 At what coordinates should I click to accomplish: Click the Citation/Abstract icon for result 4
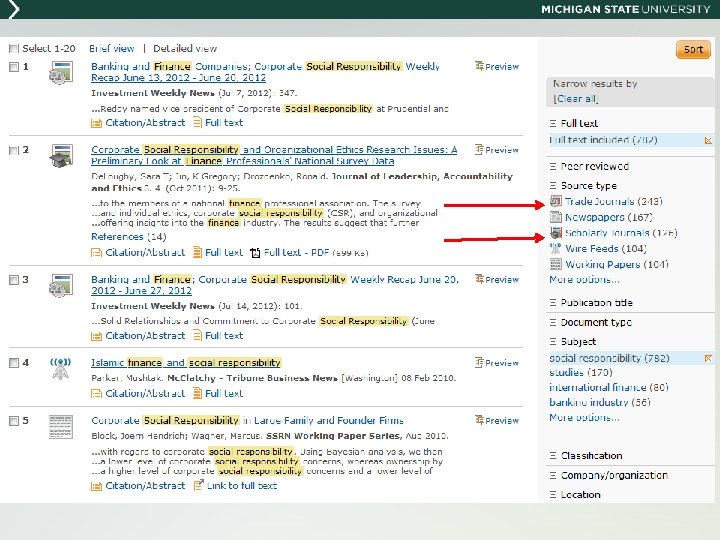[96, 394]
